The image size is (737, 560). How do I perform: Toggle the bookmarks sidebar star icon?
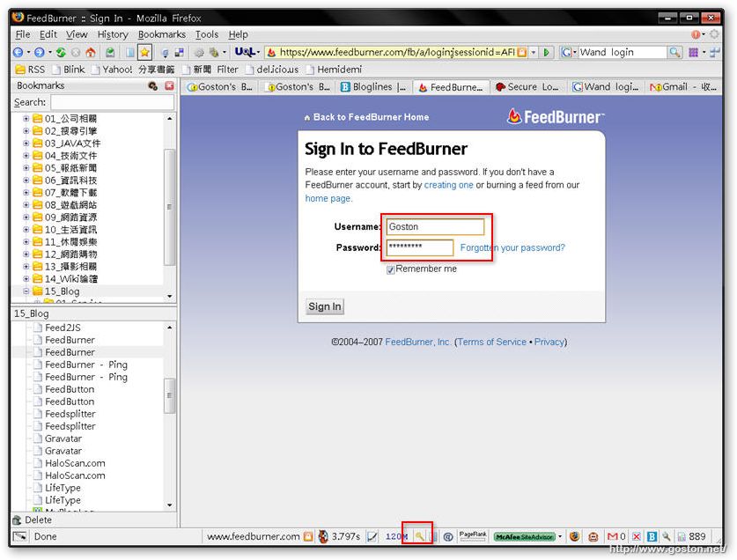coord(144,52)
